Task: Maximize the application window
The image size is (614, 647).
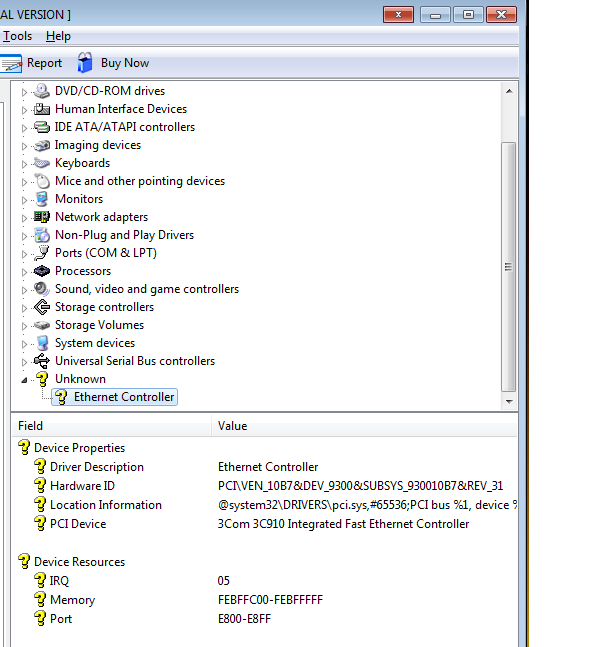Action: pyautogui.click(x=468, y=15)
